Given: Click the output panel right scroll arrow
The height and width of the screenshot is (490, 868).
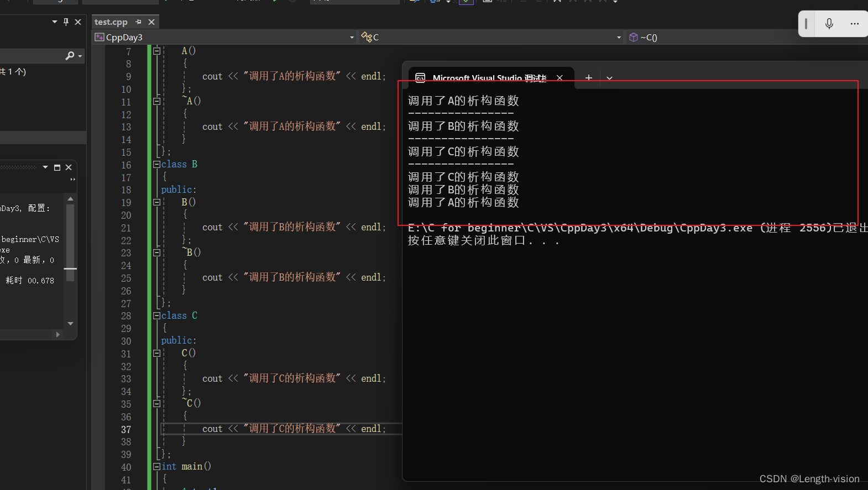Looking at the screenshot, I should pyautogui.click(x=57, y=334).
